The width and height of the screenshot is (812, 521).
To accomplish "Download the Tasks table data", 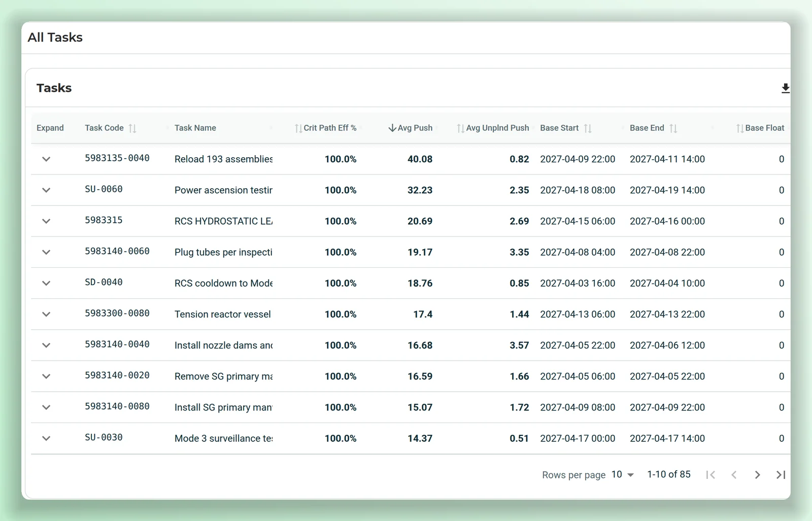I will (785, 88).
